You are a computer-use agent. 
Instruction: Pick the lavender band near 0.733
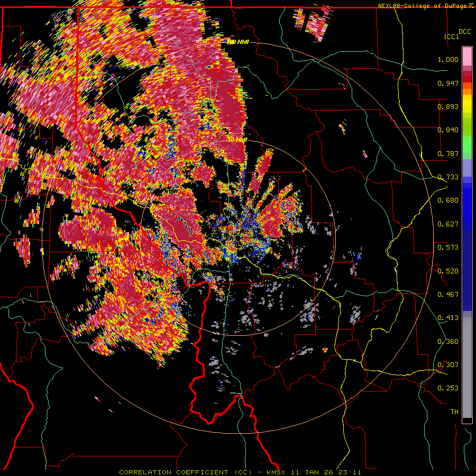coord(467,168)
